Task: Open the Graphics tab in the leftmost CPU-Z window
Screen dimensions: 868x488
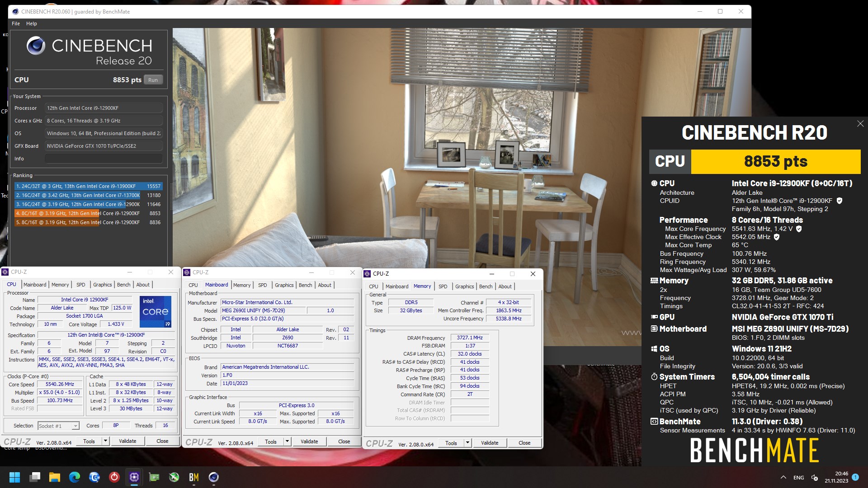Action: pyautogui.click(x=103, y=285)
